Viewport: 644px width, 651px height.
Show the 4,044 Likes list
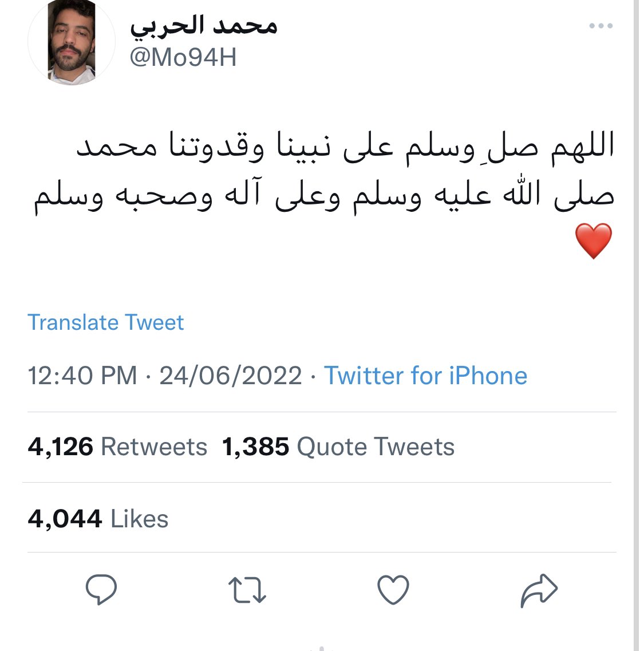98,519
